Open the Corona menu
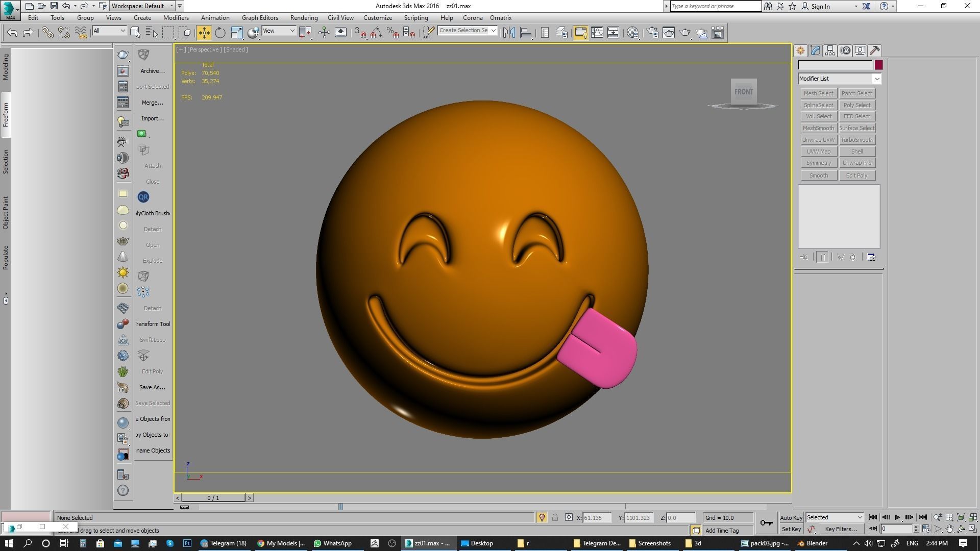 pos(472,17)
